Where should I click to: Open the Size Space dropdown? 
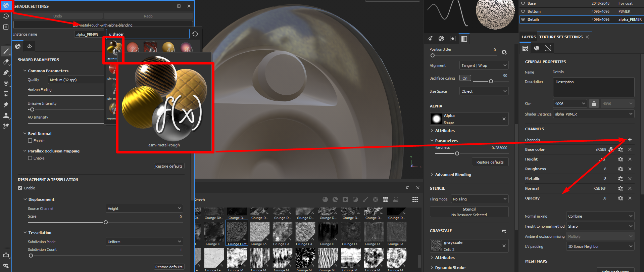(484, 91)
